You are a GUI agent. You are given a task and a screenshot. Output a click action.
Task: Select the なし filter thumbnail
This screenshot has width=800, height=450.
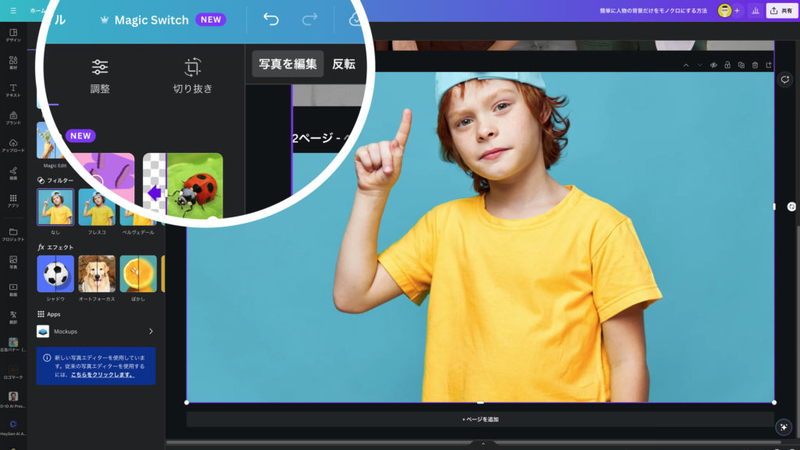tap(55, 207)
